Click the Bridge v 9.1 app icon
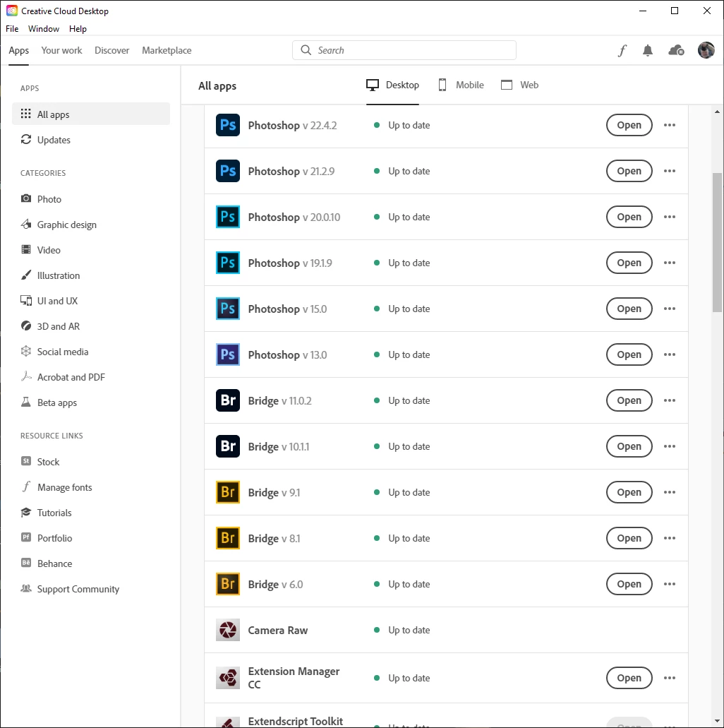Viewport: 724px width, 728px height. point(228,492)
